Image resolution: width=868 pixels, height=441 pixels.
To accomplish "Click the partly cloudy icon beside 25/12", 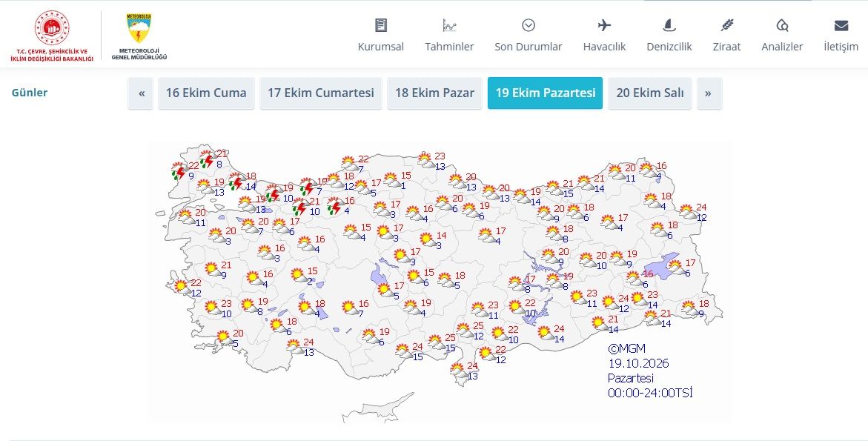I will pyautogui.click(x=464, y=331).
